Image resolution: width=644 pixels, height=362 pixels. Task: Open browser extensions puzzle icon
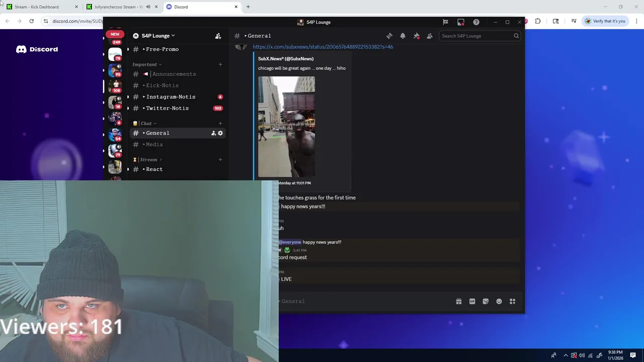pos(538,21)
